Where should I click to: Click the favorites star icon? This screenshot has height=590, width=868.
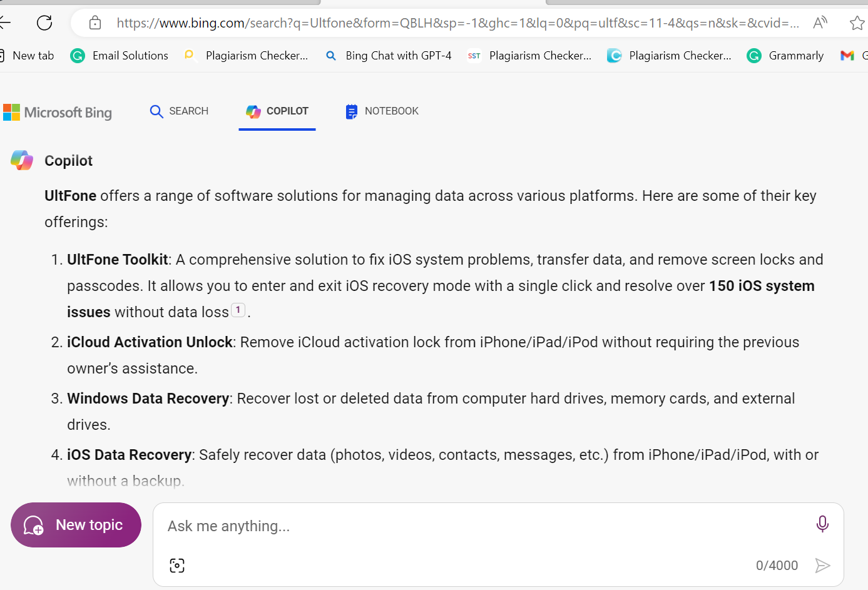point(857,23)
